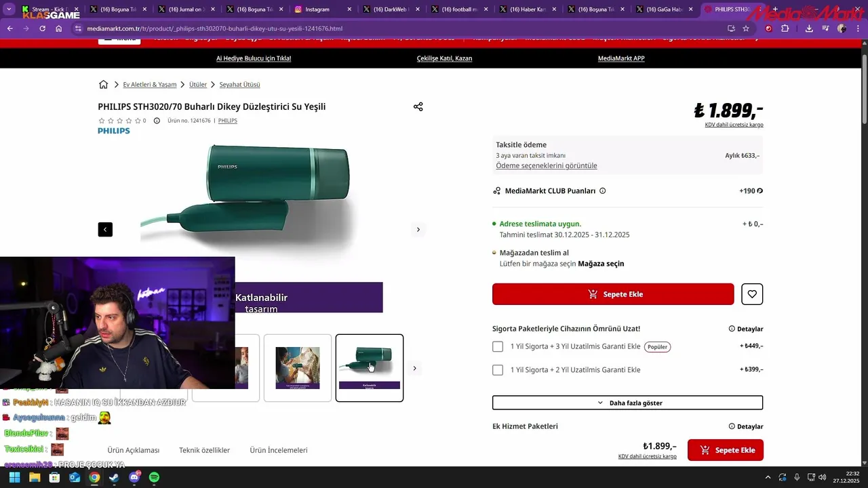Select the highlighted green steamer thumbnail
868x488 pixels.
[370, 368]
